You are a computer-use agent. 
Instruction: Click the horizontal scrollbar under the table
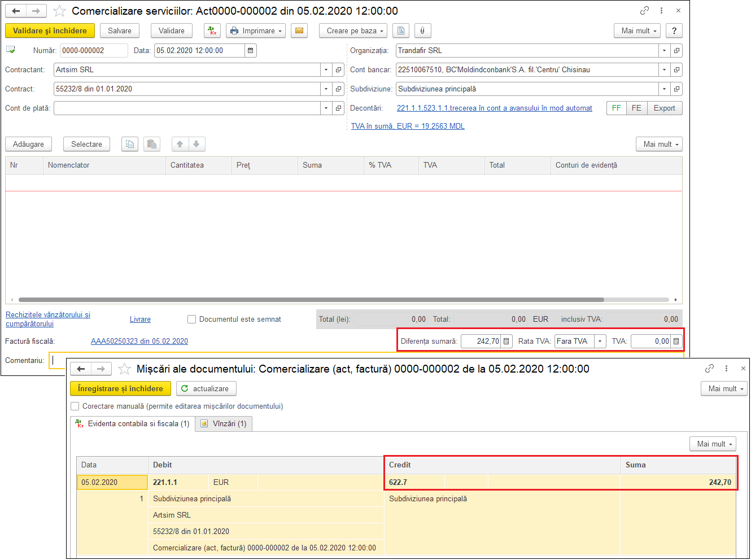[311, 300]
